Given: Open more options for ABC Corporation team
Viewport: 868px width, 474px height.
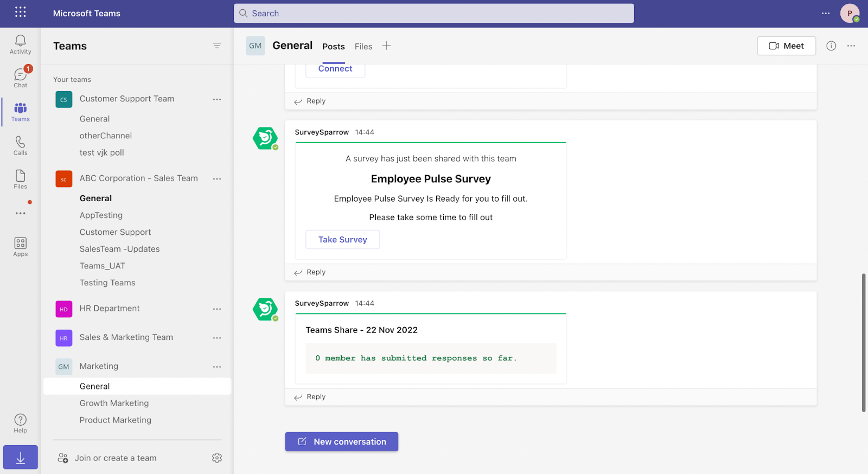Looking at the screenshot, I should point(217,178).
